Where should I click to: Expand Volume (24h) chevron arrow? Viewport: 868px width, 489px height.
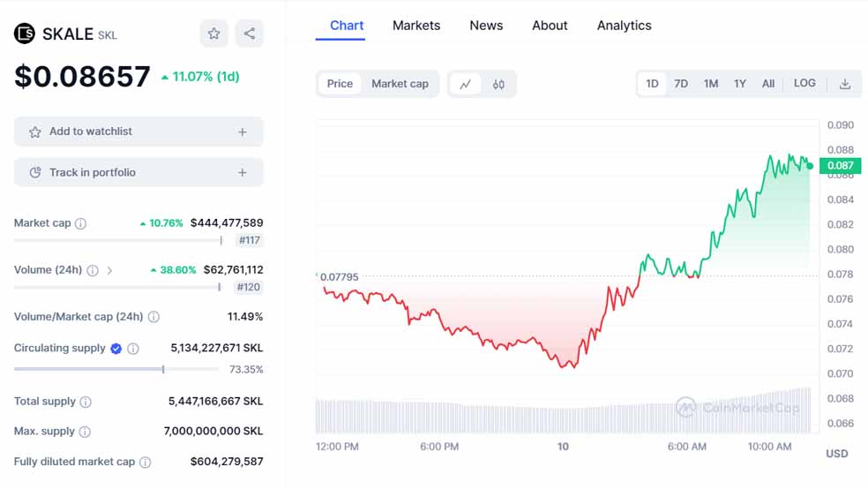coord(109,270)
